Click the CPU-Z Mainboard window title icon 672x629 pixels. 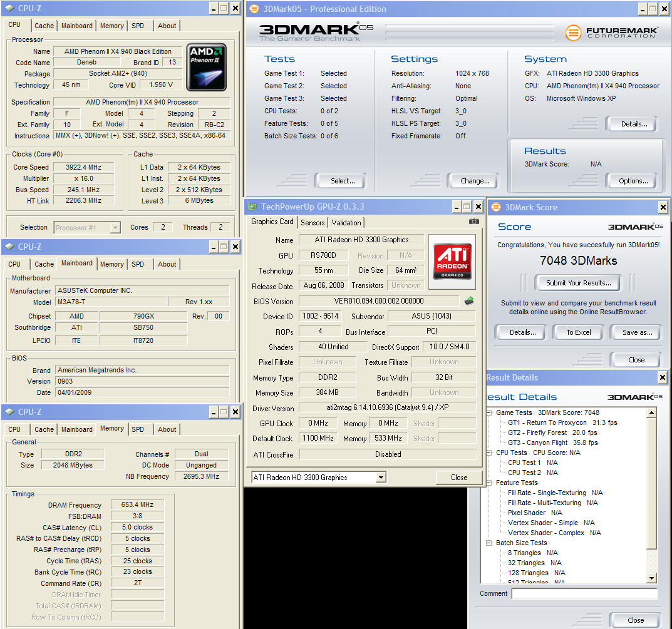coord(9,247)
